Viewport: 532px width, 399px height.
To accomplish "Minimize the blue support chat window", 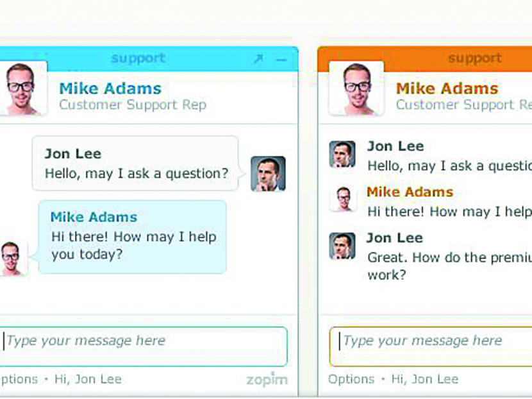I will pyautogui.click(x=280, y=58).
